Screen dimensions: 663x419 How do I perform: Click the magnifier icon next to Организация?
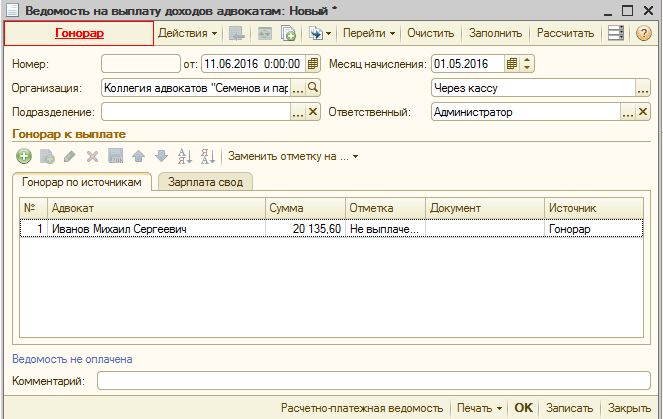click(313, 88)
